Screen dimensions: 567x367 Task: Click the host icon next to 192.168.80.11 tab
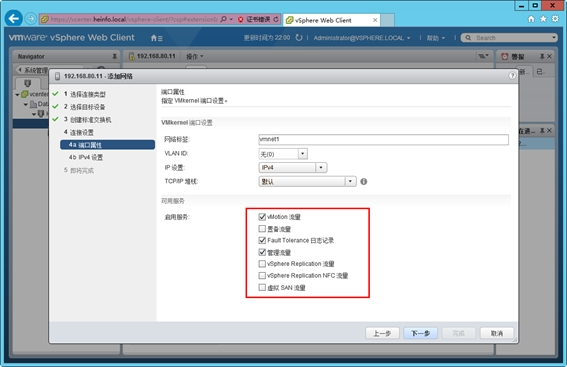coord(132,56)
